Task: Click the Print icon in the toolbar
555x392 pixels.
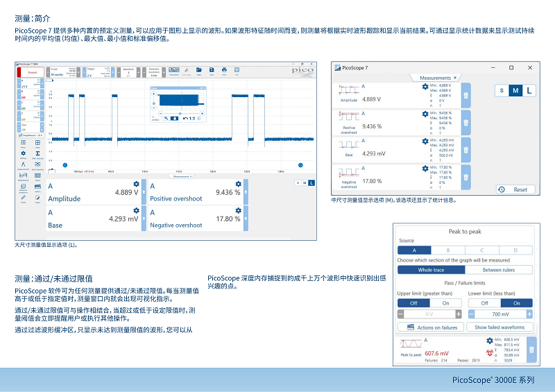Action: [224, 70]
